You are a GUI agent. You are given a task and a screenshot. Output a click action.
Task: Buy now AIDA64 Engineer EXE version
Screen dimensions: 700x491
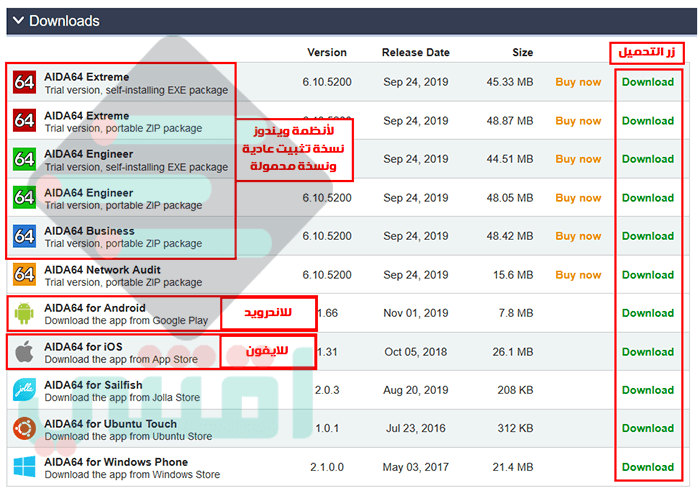pyautogui.click(x=578, y=159)
